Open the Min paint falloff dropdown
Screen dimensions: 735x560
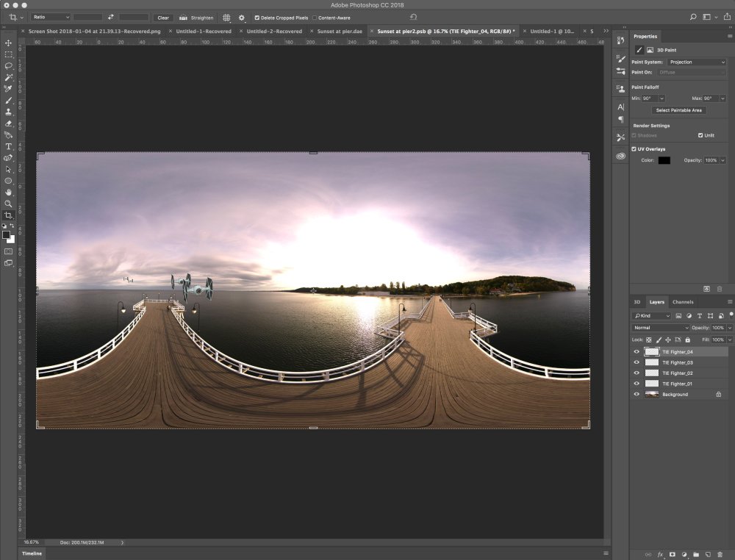[662, 98]
